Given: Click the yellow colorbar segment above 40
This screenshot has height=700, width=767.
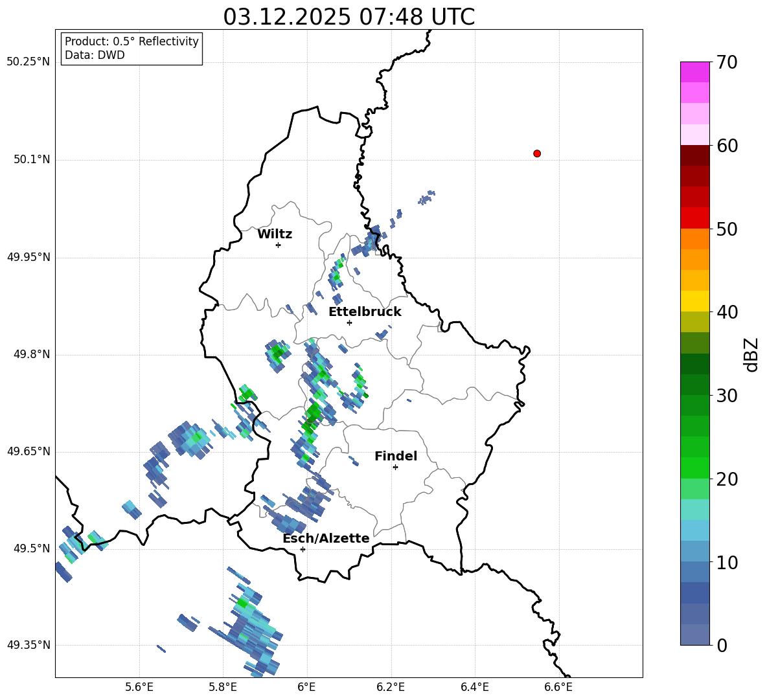Looking at the screenshot, I should pyautogui.click(x=694, y=301).
